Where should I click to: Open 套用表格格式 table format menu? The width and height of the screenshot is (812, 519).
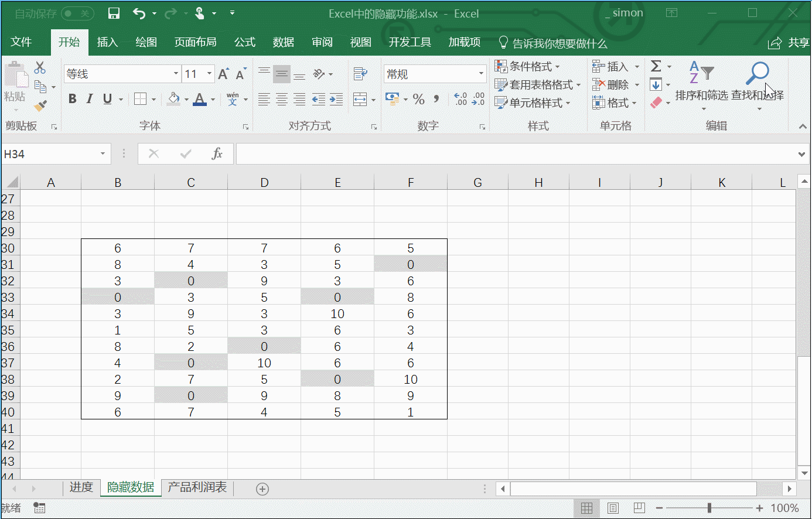[538, 84]
